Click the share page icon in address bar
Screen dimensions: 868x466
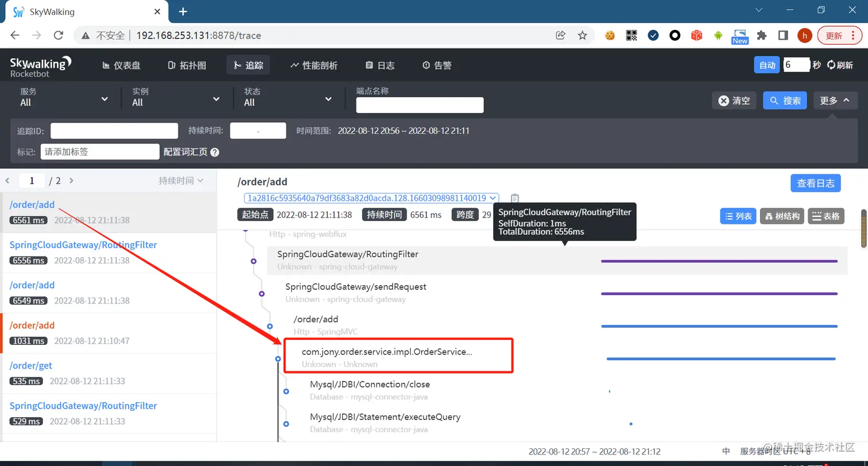tap(561, 36)
